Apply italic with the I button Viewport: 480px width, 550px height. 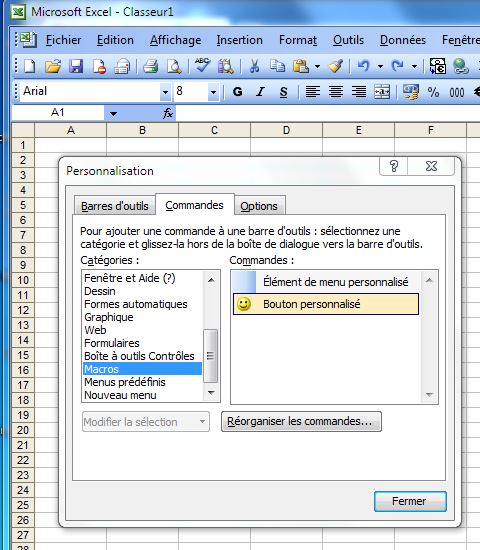(x=260, y=92)
